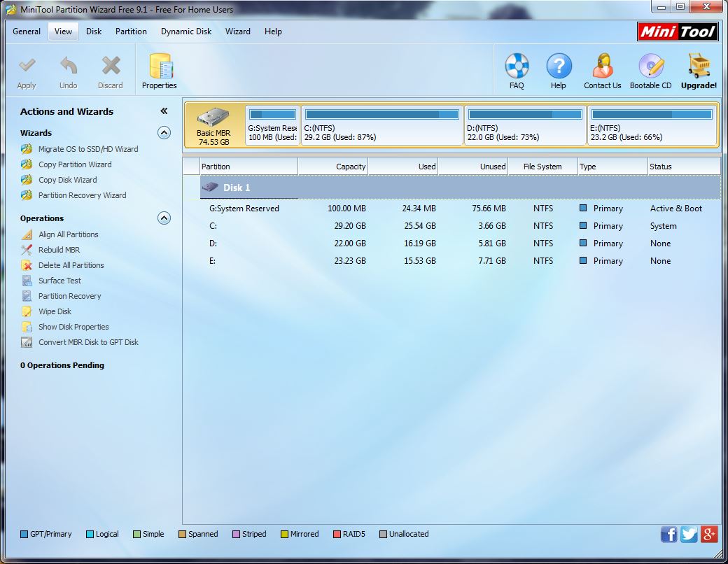
Task: Select the G:System Reserved partition bar
Action: [272, 114]
